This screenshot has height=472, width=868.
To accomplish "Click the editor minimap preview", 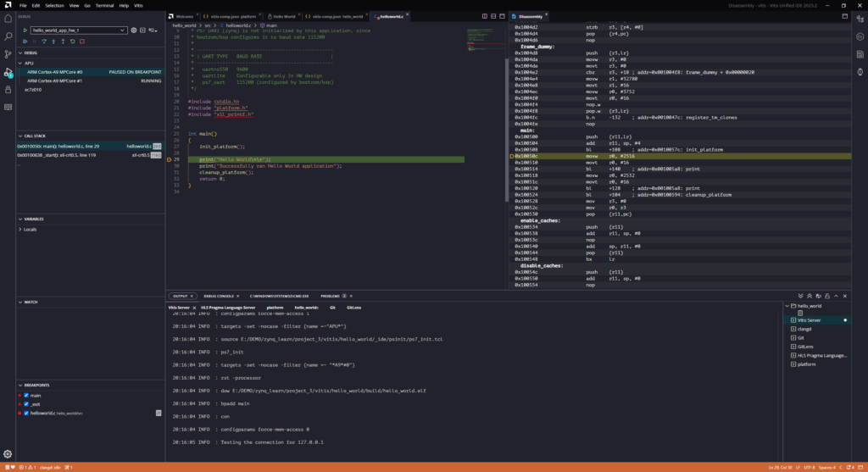I will [484, 40].
